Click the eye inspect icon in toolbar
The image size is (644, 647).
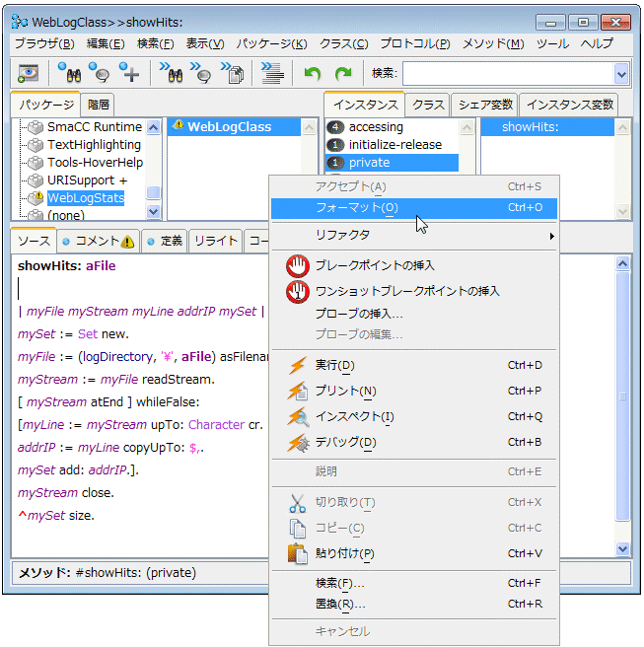click(x=29, y=73)
